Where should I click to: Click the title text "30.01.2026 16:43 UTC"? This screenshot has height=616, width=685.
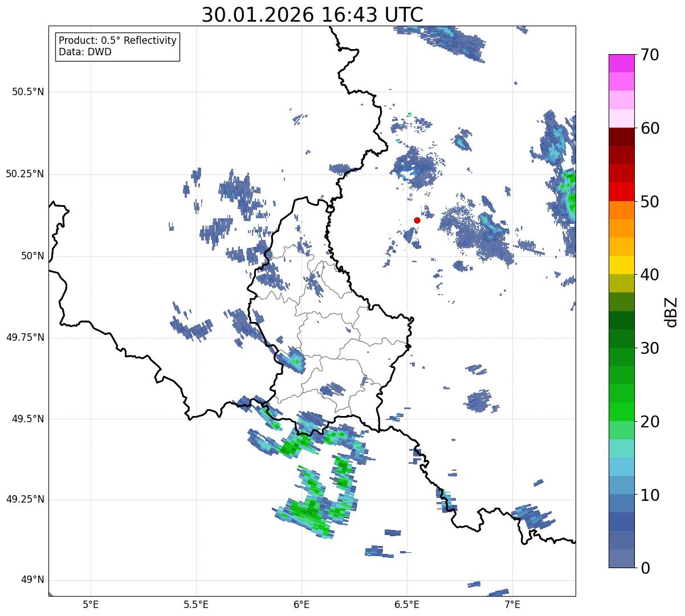coord(312,15)
